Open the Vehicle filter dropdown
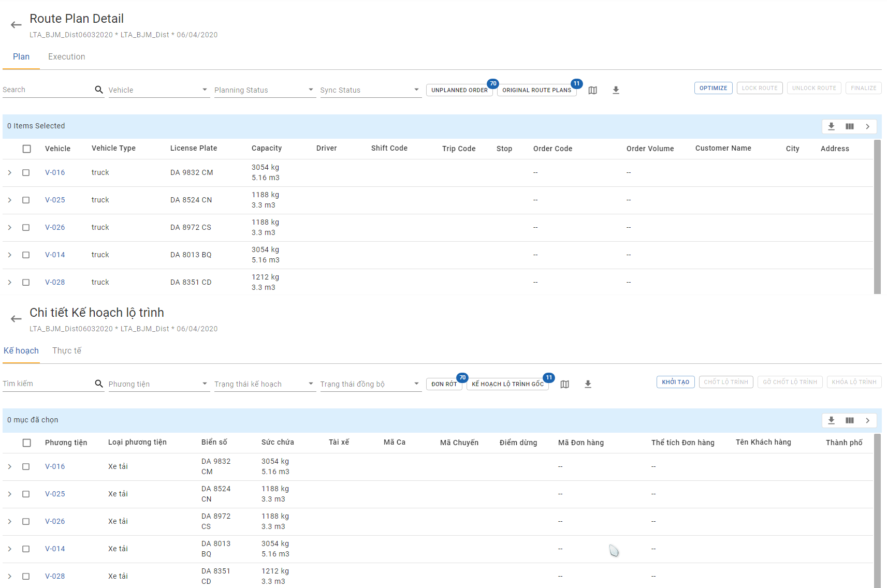Viewport: 887px width, 588px height. (x=159, y=90)
